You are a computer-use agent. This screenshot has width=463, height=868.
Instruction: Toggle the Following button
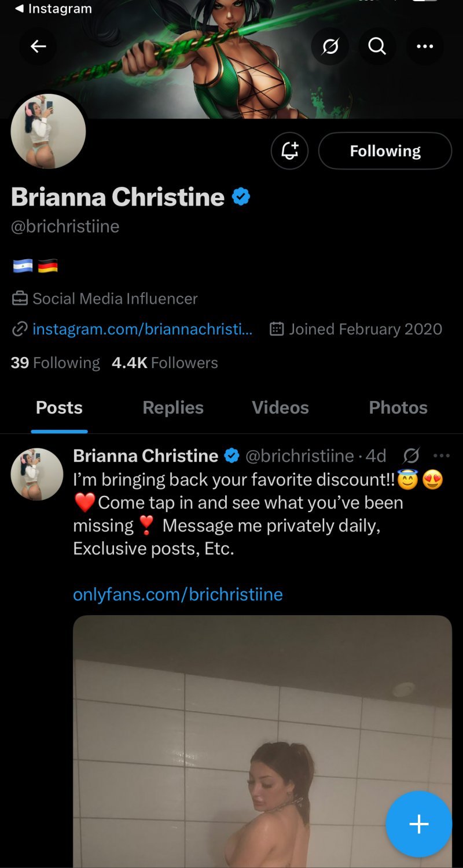(385, 151)
